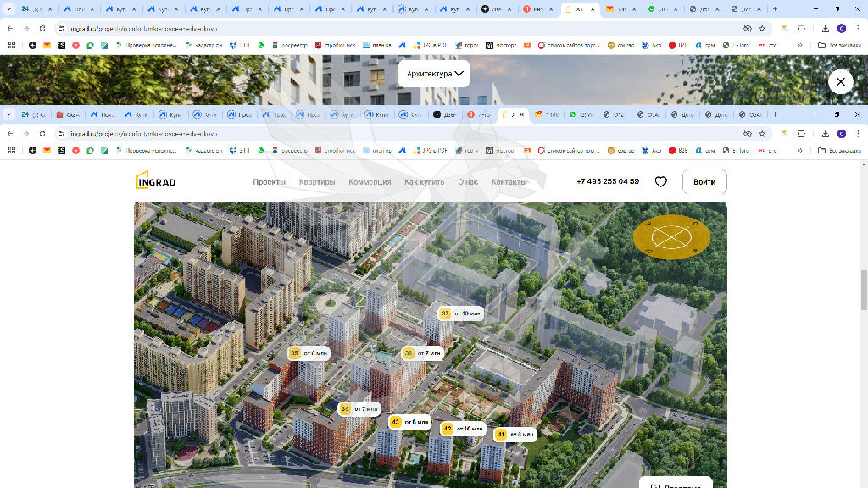
Task: Click the front window tracking protection eye icon
Action: pos(748,134)
